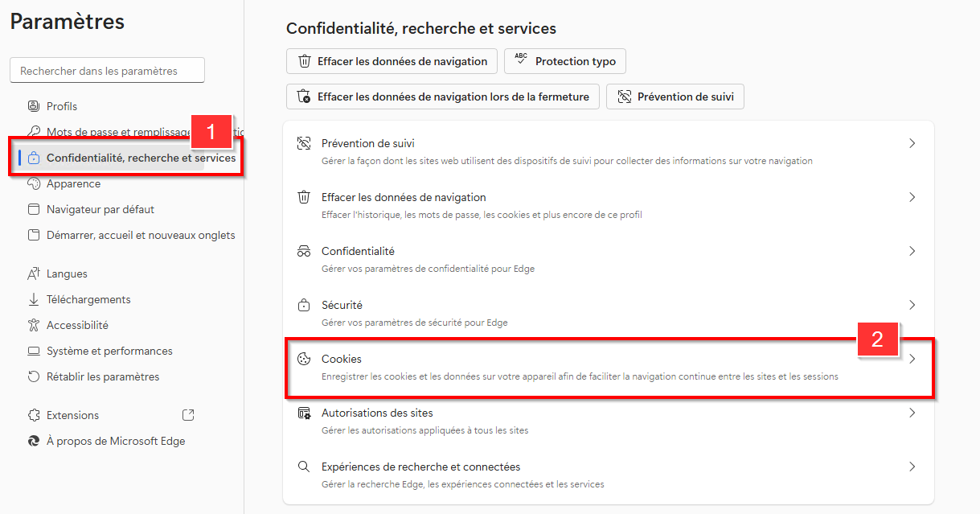Screen dimensions: 980x514
Task: Select Navigateur par défaut in sidebar
Action: click(100, 209)
